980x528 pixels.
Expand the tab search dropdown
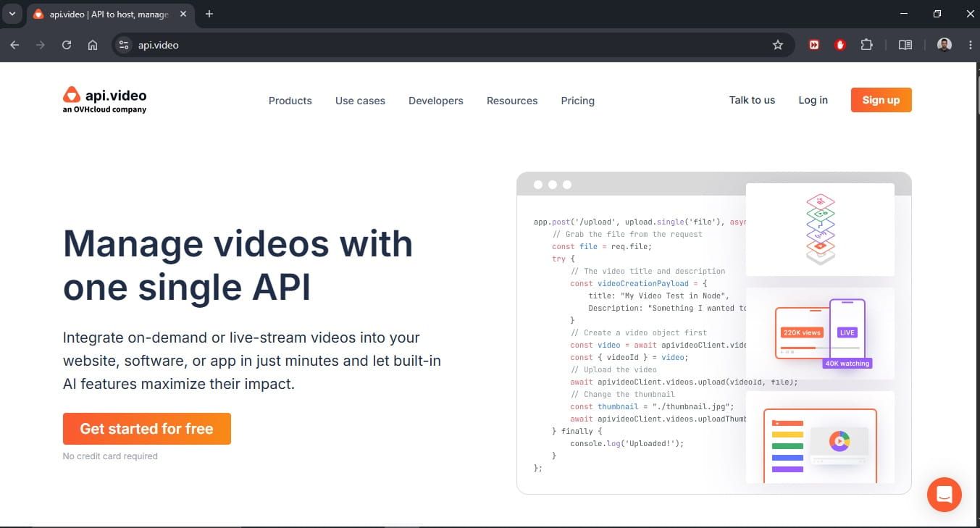(x=12, y=14)
